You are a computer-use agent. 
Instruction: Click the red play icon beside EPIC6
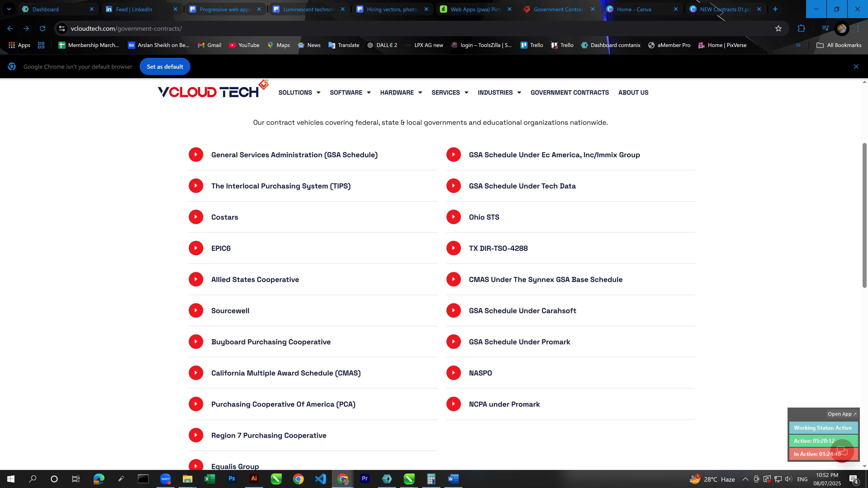pyautogui.click(x=196, y=248)
